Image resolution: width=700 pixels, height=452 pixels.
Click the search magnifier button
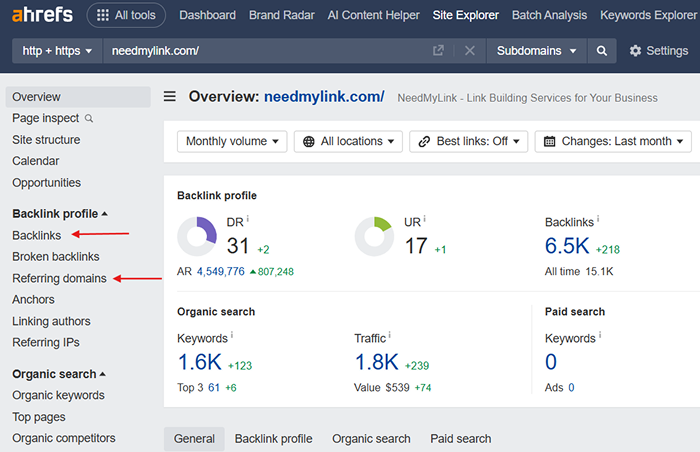[x=602, y=51]
